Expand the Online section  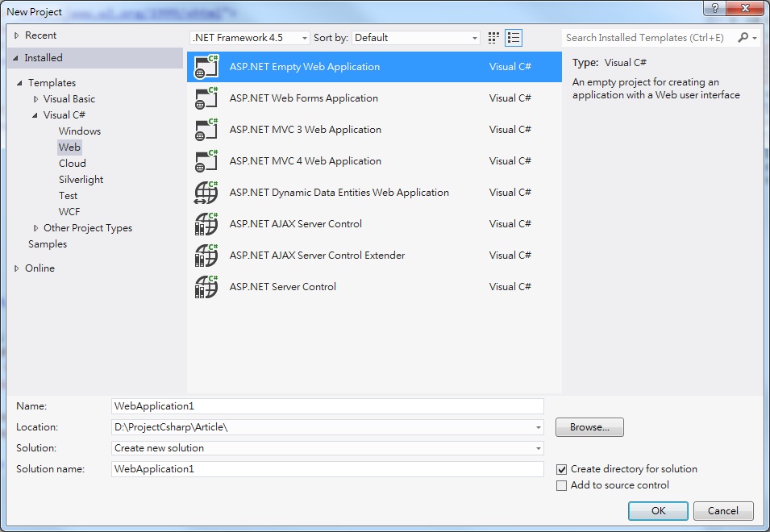17,268
